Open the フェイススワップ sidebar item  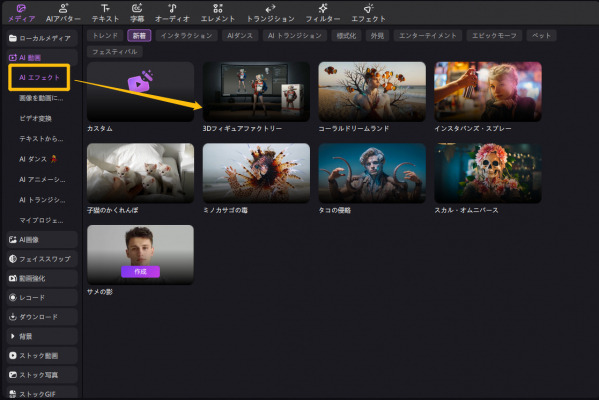42,259
